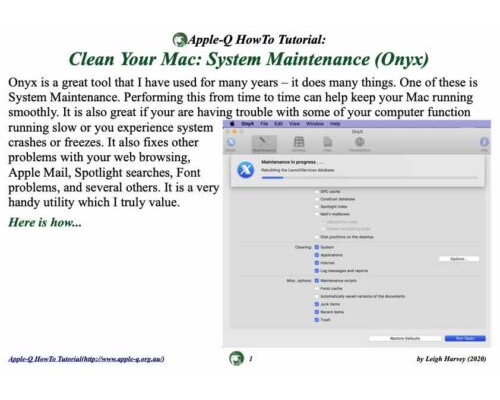This screenshot has height=400, width=500.
Task: Enable Automatically saved versions of documents checkbox
Action: click(317, 296)
